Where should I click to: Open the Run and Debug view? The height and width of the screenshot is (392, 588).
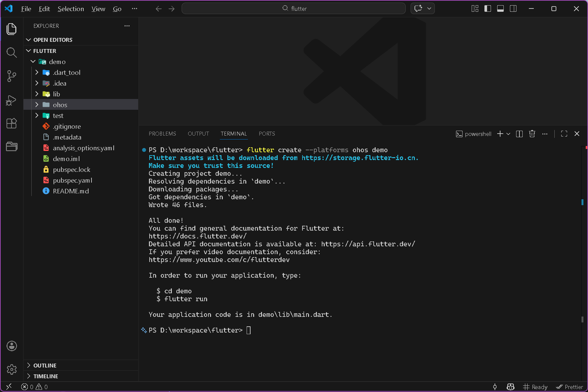(x=12, y=100)
